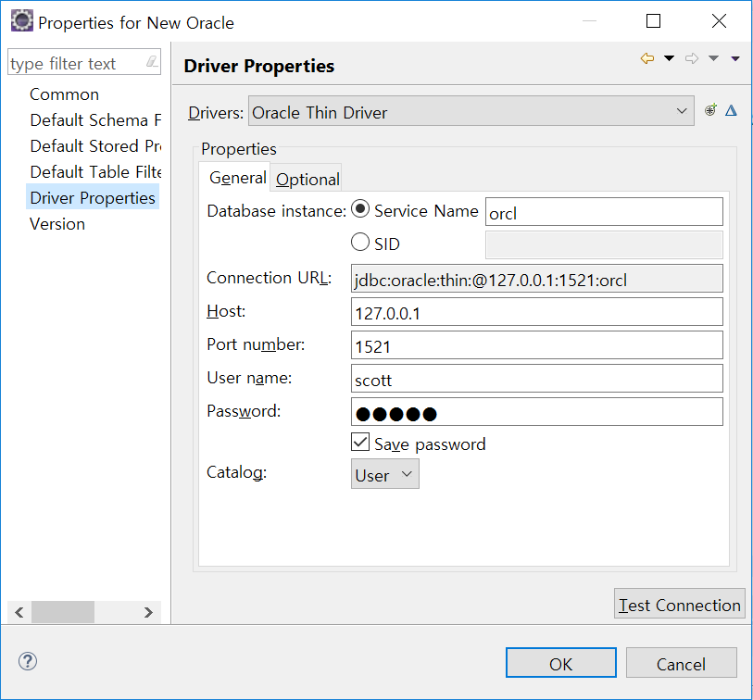Image resolution: width=753 pixels, height=700 pixels.
Task: Open the Catalog User dropdown
Action: tap(385, 474)
